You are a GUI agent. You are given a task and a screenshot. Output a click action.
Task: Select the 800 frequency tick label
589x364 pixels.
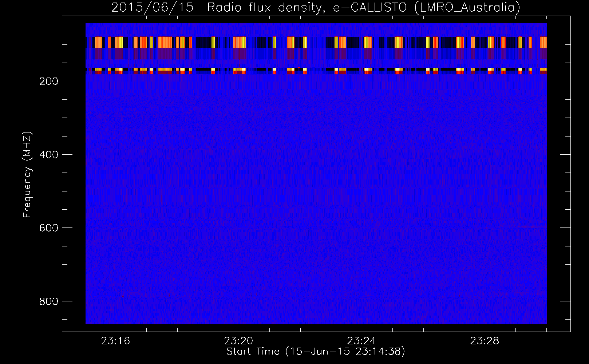click(x=49, y=301)
